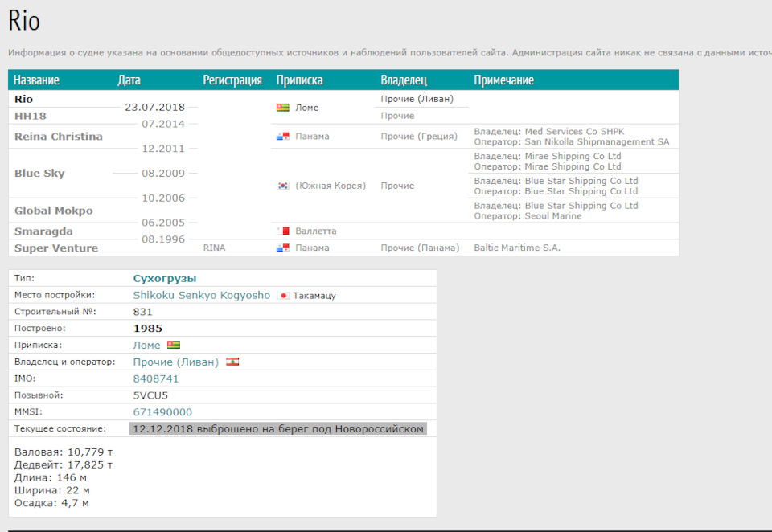This screenshot has height=532, width=772.
Task: Open the MMSI 671490000 link
Action: click(162, 412)
